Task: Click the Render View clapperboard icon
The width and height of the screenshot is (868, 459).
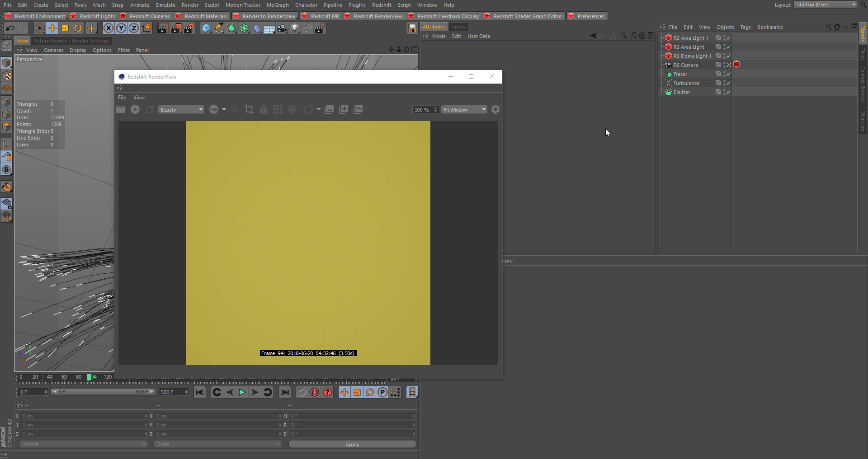Action: tap(163, 28)
